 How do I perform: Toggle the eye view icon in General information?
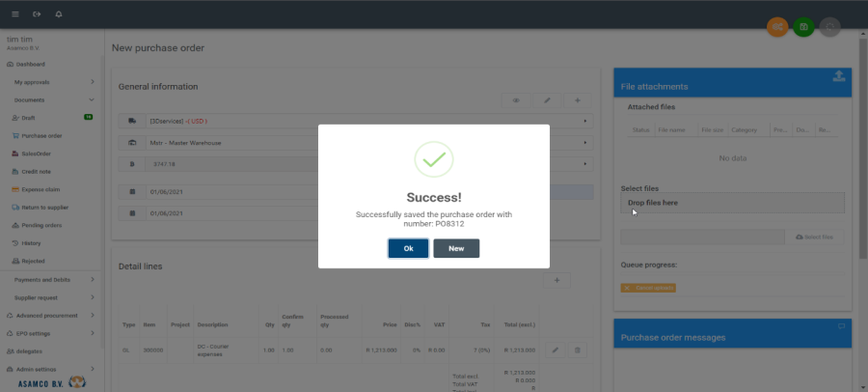tap(516, 99)
